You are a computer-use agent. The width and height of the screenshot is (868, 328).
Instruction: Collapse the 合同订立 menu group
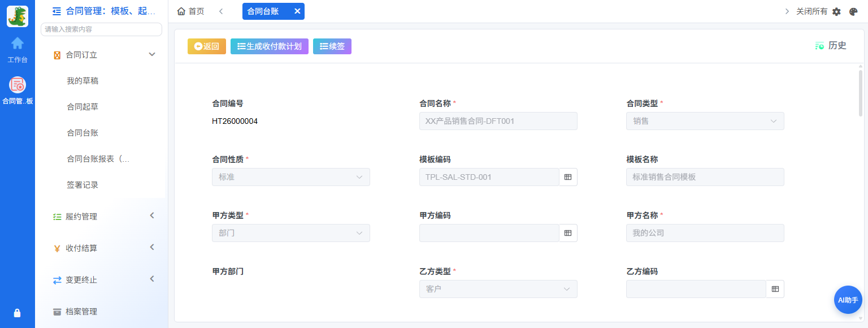[151, 54]
